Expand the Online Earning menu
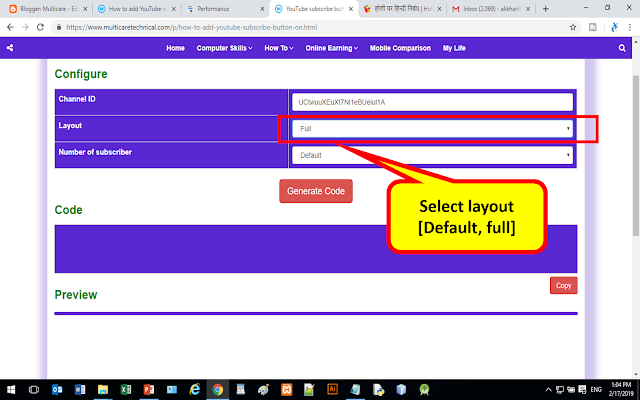 (x=331, y=48)
